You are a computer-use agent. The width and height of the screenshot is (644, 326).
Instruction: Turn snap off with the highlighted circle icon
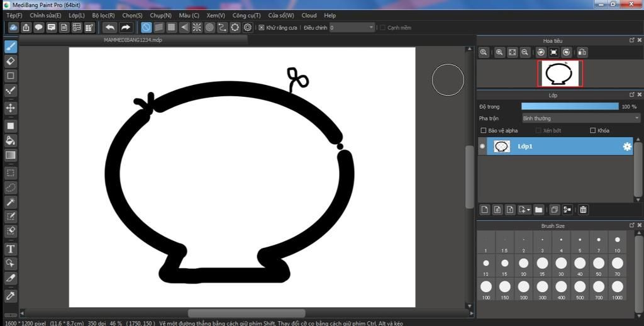[146, 28]
